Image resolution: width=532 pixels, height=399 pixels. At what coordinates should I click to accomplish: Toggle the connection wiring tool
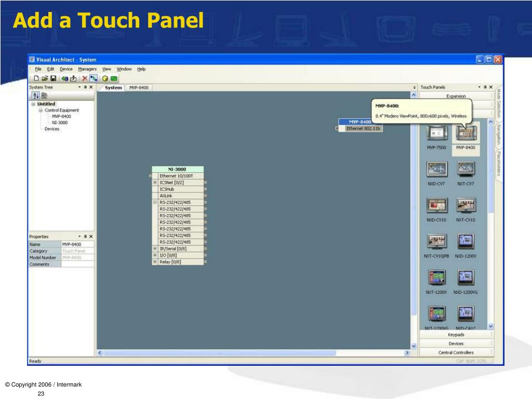pyautogui.click(x=94, y=78)
